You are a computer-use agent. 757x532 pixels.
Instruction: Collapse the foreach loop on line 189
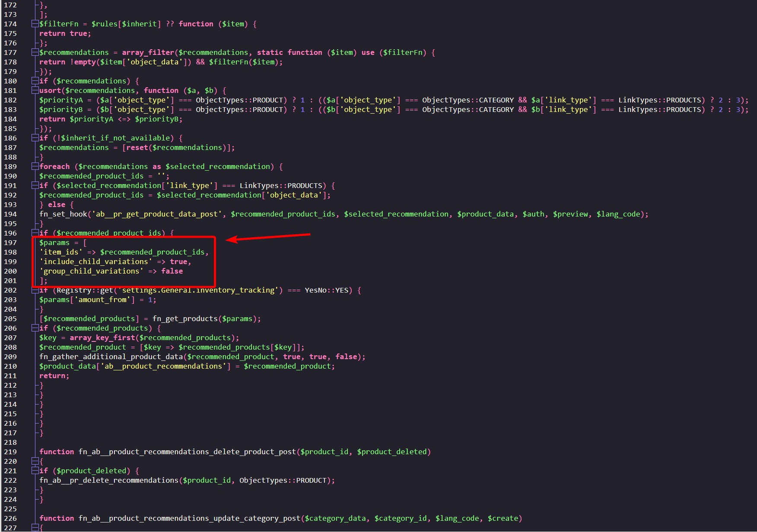point(35,167)
